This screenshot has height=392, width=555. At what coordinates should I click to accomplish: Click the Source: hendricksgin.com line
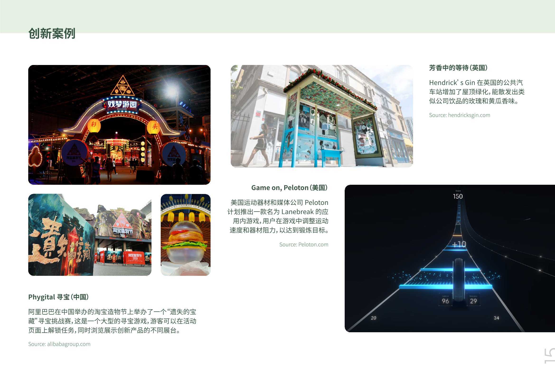460,115
